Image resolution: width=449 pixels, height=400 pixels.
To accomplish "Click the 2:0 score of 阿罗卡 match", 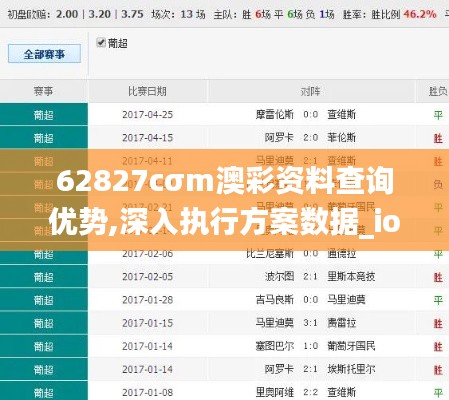I will pyautogui.click(x=311, y=138).
